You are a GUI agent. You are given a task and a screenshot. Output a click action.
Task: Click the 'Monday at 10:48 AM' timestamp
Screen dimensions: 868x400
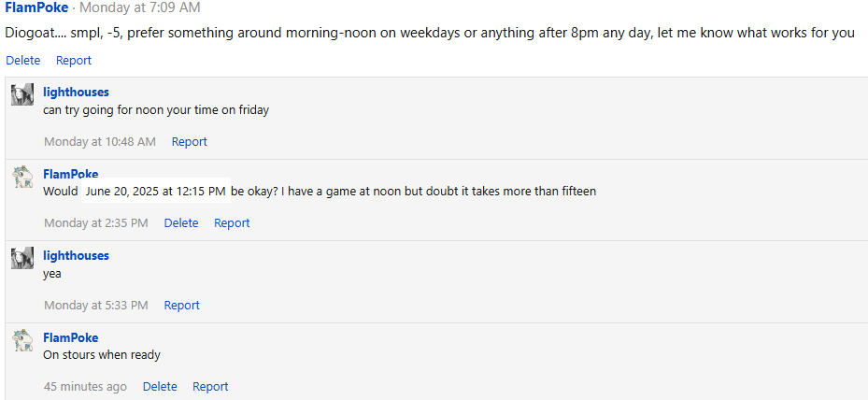100,142
